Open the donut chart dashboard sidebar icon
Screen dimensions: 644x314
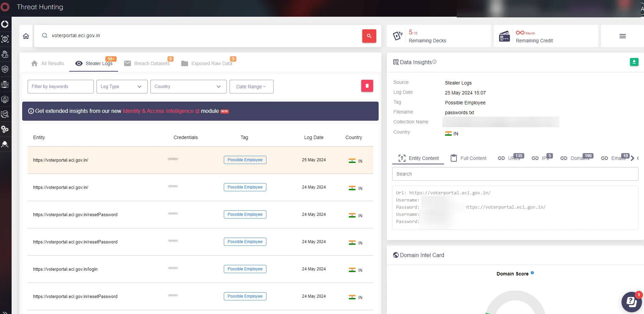point(5,24)
